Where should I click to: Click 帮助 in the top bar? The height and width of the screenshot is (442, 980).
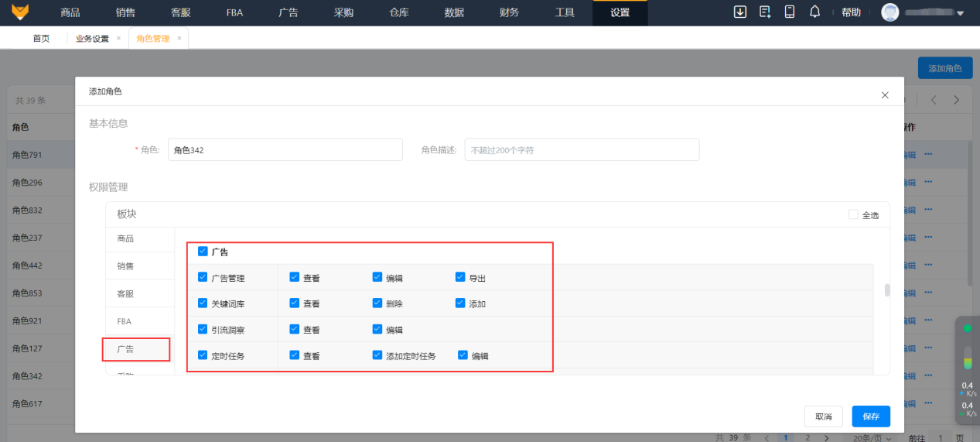pos(851,12)
